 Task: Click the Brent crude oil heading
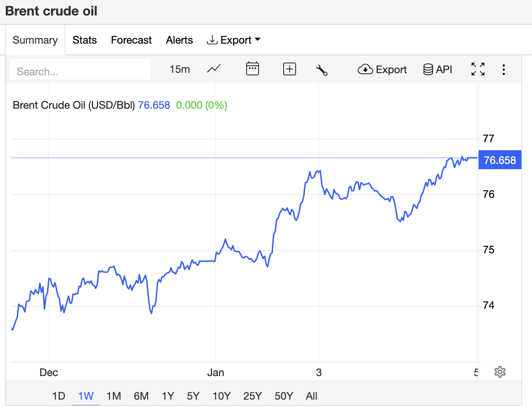pos(51,11)
